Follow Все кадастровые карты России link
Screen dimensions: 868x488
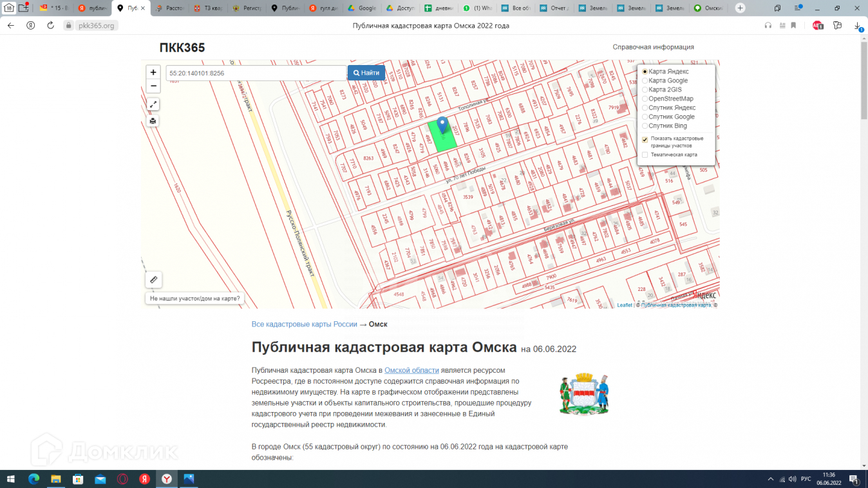(304, 324)
